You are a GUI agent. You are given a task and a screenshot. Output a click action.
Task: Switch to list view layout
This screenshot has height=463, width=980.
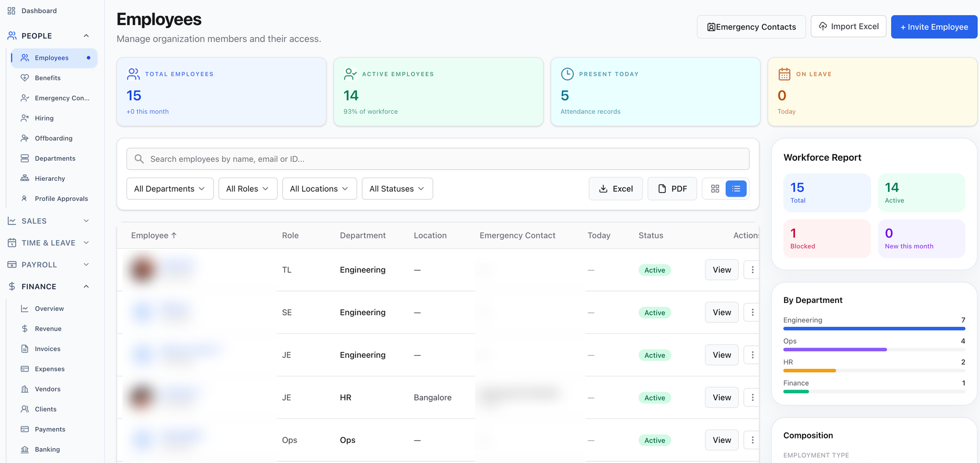click(x=736, y=189)
